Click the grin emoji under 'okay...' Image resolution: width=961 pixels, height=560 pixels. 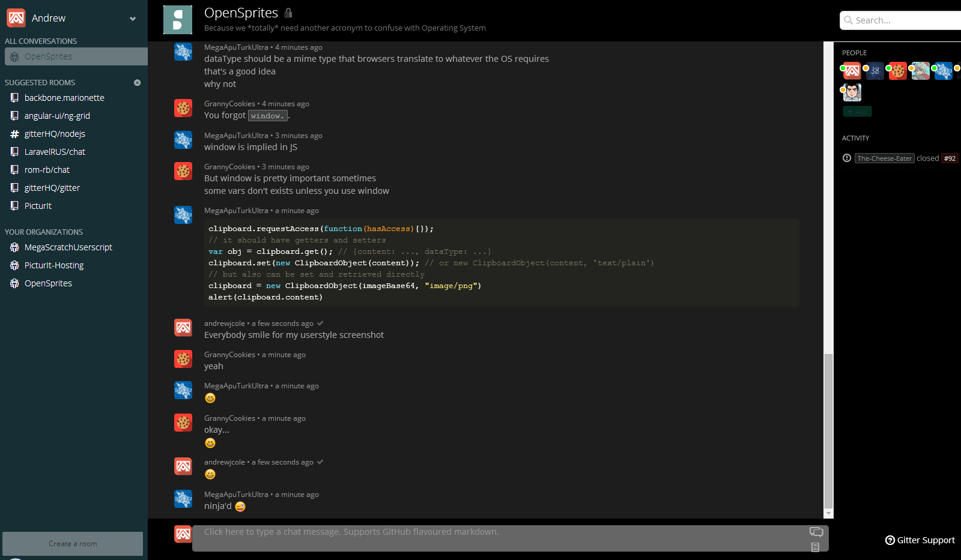click(x=210, y=443)
